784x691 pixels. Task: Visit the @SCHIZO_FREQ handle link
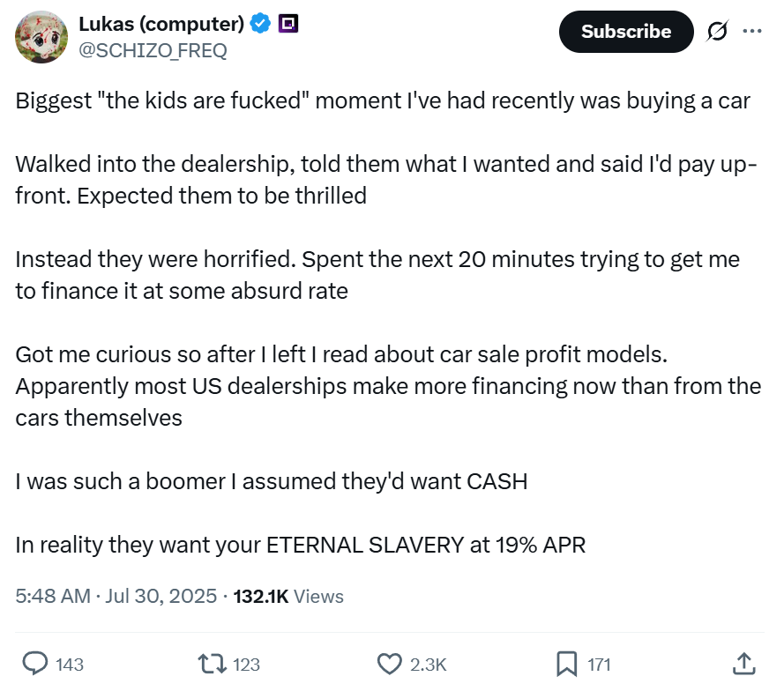pos(153,50)
